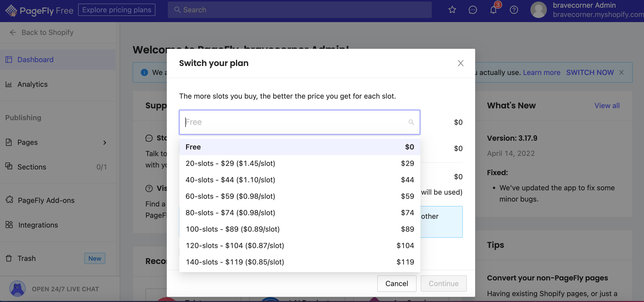Choose the 100-slots $89 plan
The image size is (644, 302).
coord(300,229)
